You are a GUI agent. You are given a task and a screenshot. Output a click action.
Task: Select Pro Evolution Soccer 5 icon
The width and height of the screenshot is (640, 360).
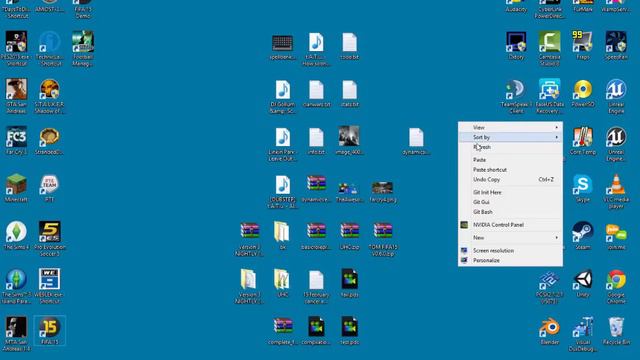pyautogui.click(x=49, y=239)
